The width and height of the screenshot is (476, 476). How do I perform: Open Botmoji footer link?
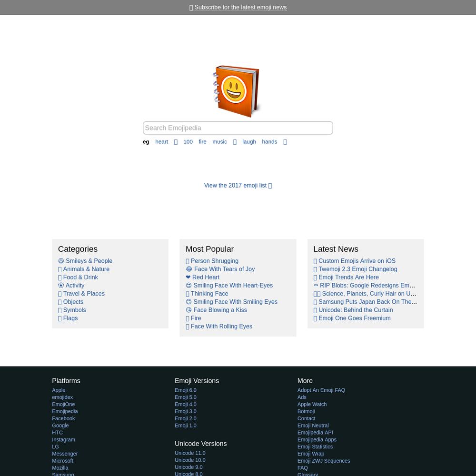tap(306, 411)
